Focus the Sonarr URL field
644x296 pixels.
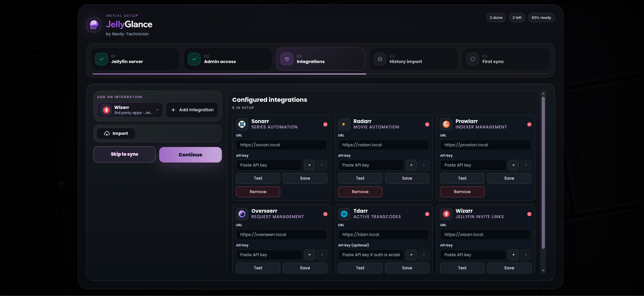pos(282,145)
